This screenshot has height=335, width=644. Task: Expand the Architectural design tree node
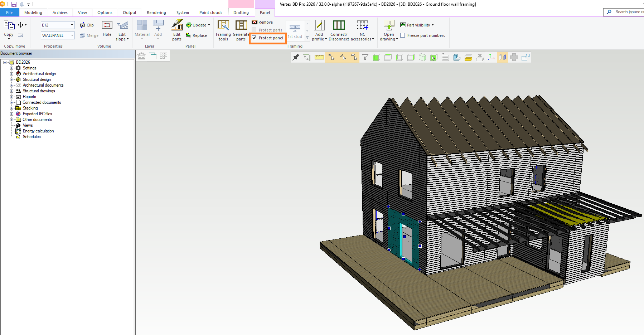click(x=11, y=74)
